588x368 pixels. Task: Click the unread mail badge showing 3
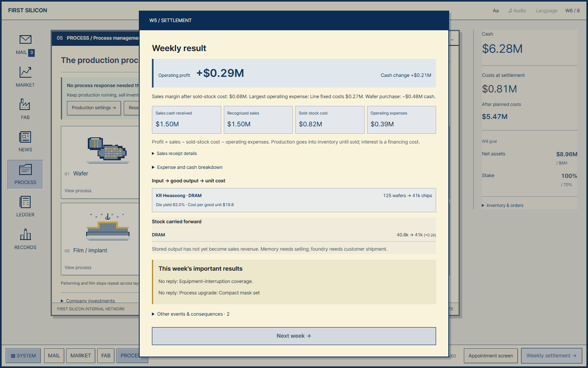pos(31,52)
